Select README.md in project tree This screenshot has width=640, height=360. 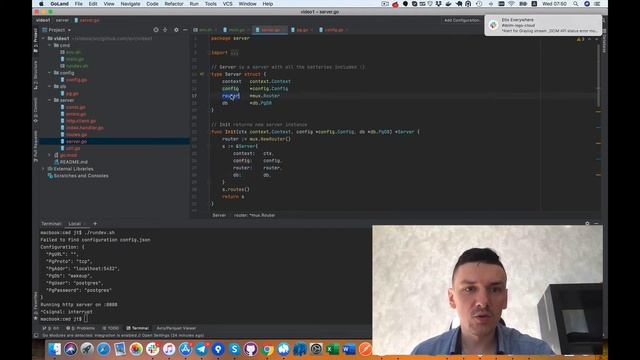[73, 162]
